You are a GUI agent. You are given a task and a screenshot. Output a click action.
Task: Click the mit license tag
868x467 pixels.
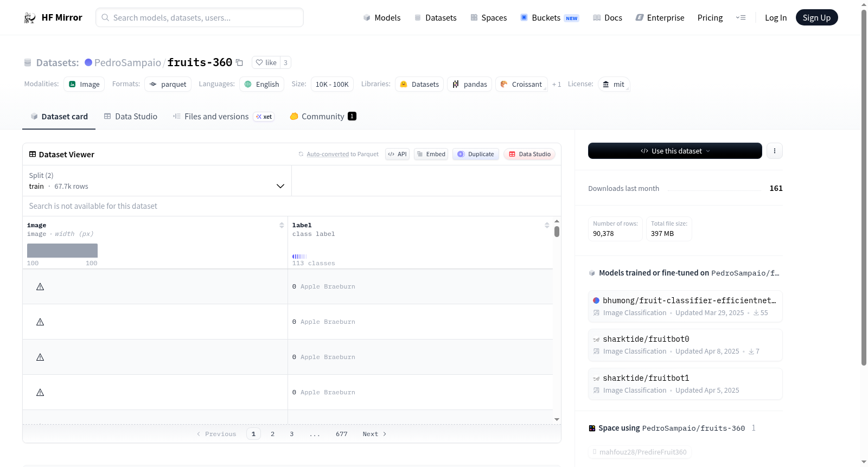pos(614,84)
